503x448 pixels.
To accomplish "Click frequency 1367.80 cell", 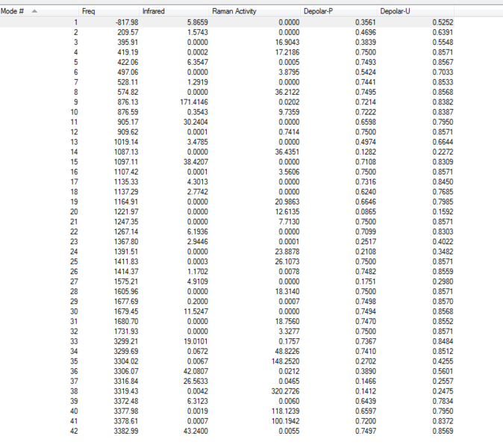I will (x=126, y=242).
